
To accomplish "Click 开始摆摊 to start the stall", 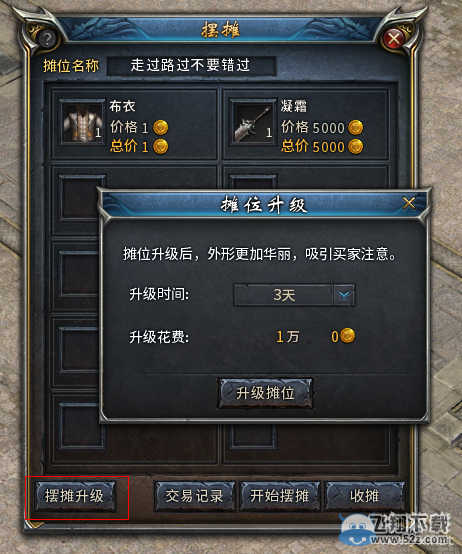I will click(280, 496).
